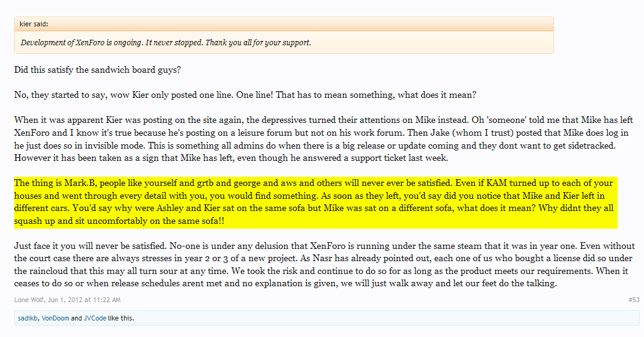This screenshot has height=337, width=644.
Task: Open JVCode's profile link
Action: (x=95, y=318)
